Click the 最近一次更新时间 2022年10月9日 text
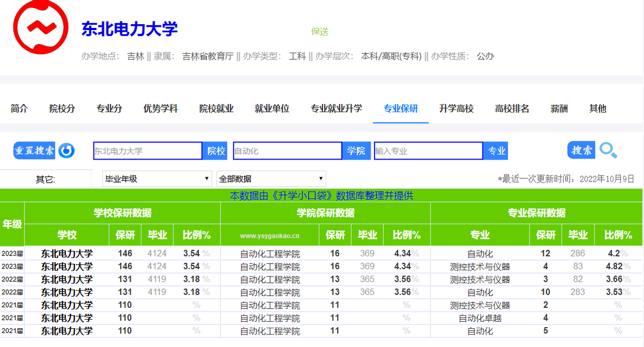This screenshot has height=347, width=644. (566, 179)
